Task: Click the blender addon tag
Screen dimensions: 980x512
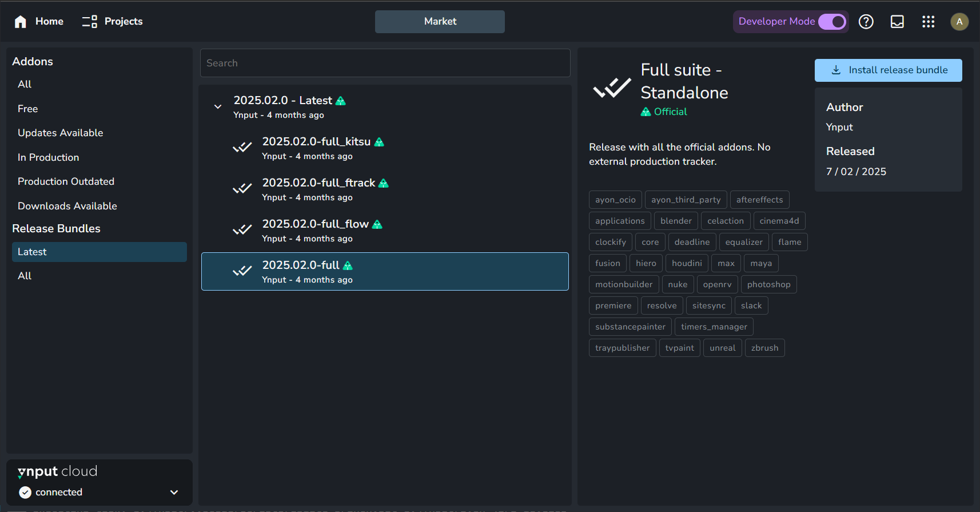Action: (x=676, y=221)
